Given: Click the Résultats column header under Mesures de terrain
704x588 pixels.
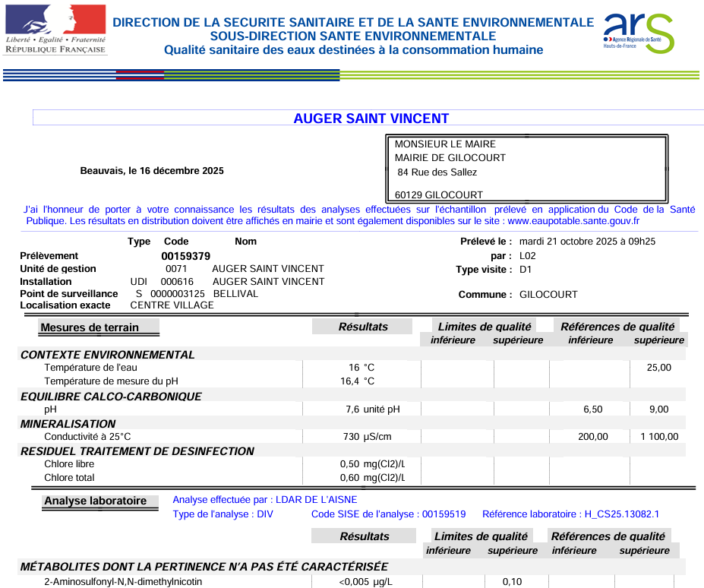Looking at the screenshot, I should click(363, 327).
